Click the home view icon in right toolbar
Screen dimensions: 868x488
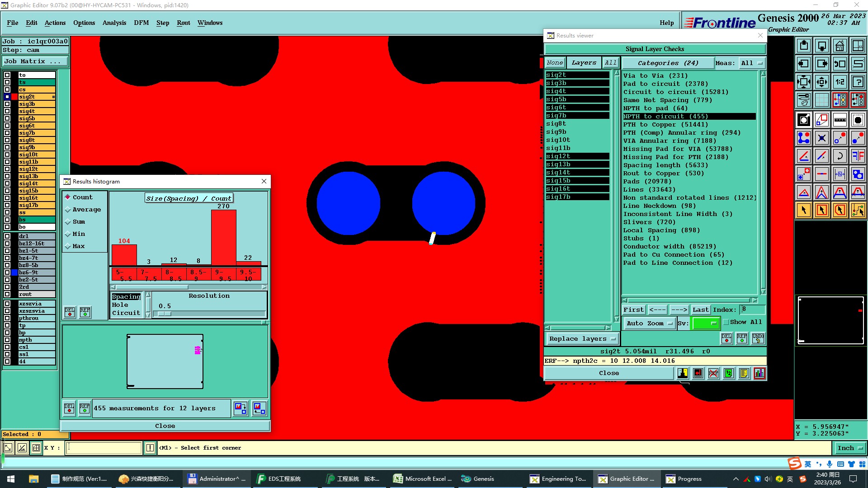pos(840,46)
